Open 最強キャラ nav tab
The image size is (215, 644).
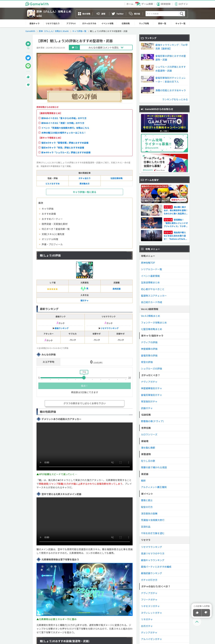coord(34,24)
